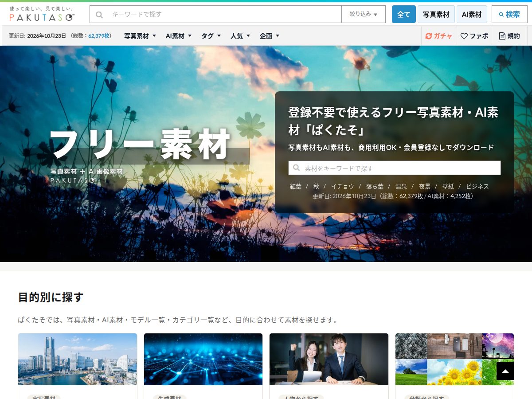Open the 絞り込み filter dropdown
Viewport: 532px width, 399px height.
click(x=364, y=14)
